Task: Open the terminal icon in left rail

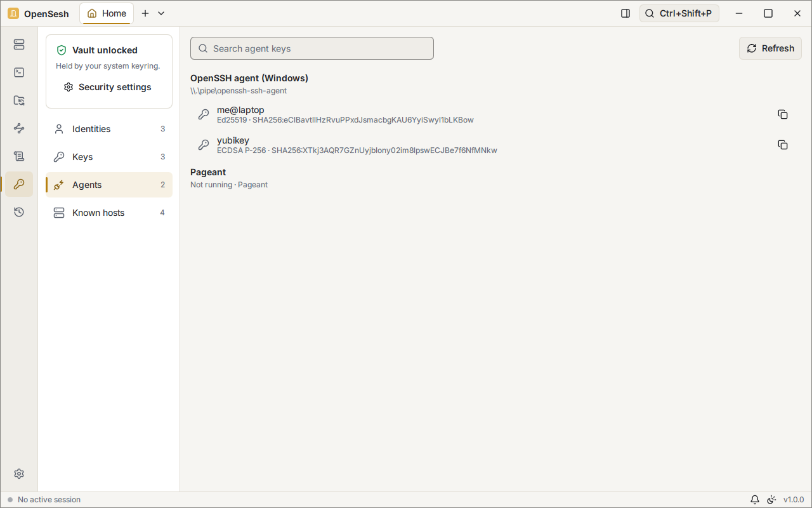Action: [19, 72]
